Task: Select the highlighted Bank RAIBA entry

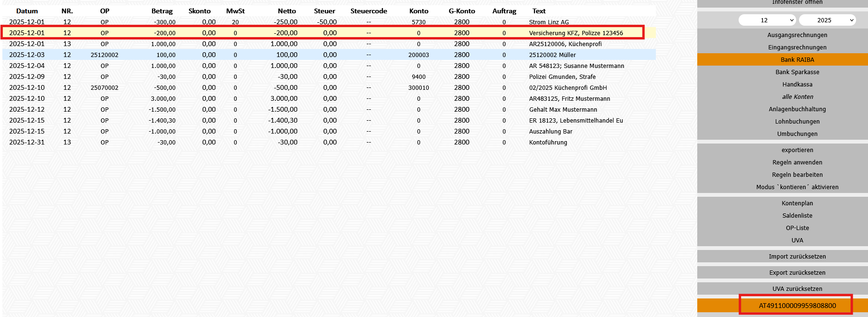Action: pyautogui.click(x=797, y=60)
